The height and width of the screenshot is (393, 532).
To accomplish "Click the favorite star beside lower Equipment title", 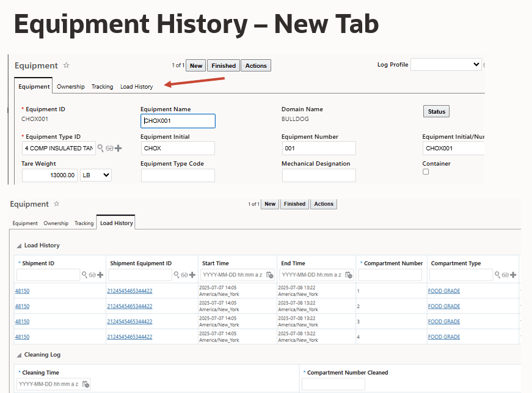I will point(57,204).
